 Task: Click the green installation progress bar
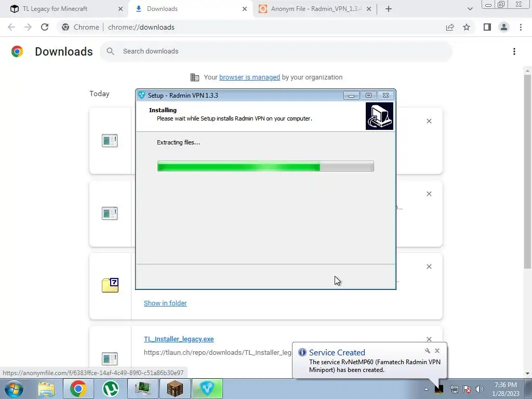click(265, 166)
